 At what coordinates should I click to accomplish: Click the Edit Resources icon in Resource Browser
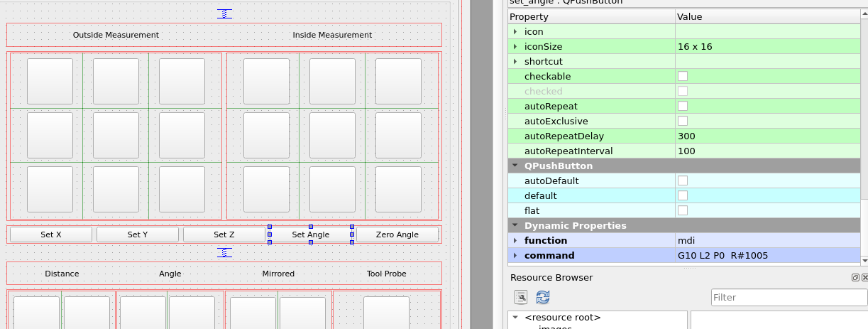click(521, 298)
